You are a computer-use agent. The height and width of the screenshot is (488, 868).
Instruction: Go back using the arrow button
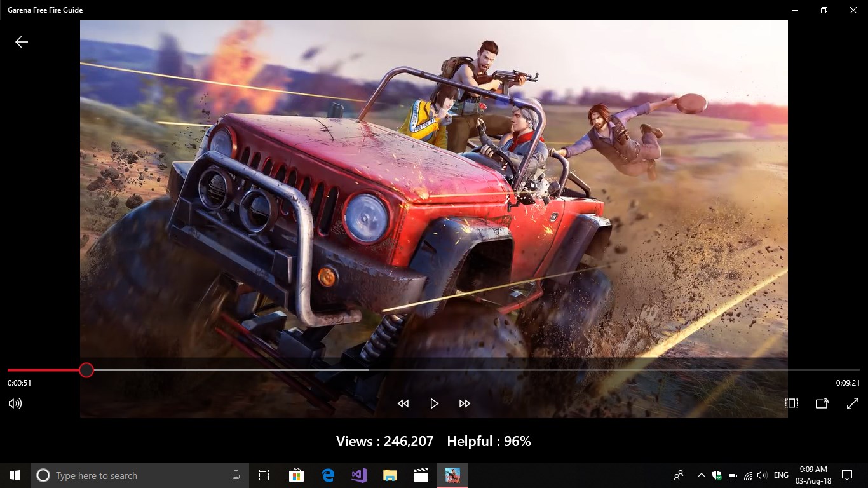22,42
